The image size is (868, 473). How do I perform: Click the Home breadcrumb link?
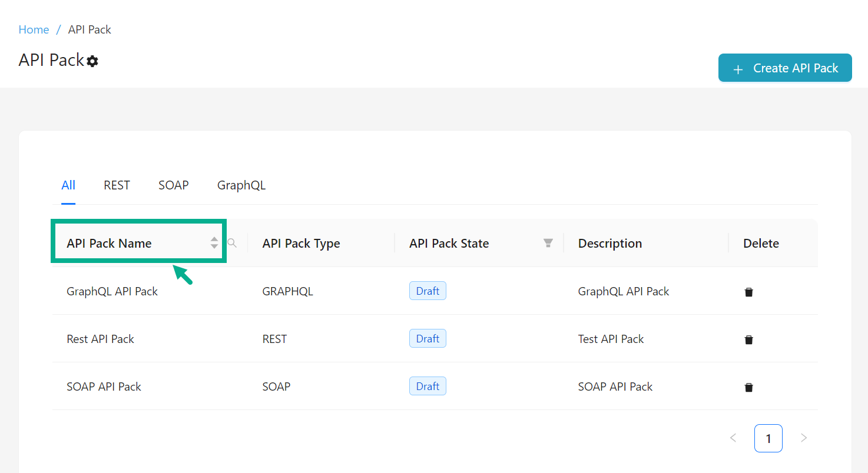point(34,29)
